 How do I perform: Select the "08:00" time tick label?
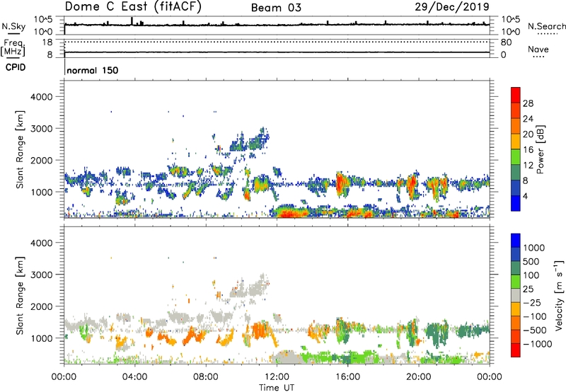(x=206, y=377)
